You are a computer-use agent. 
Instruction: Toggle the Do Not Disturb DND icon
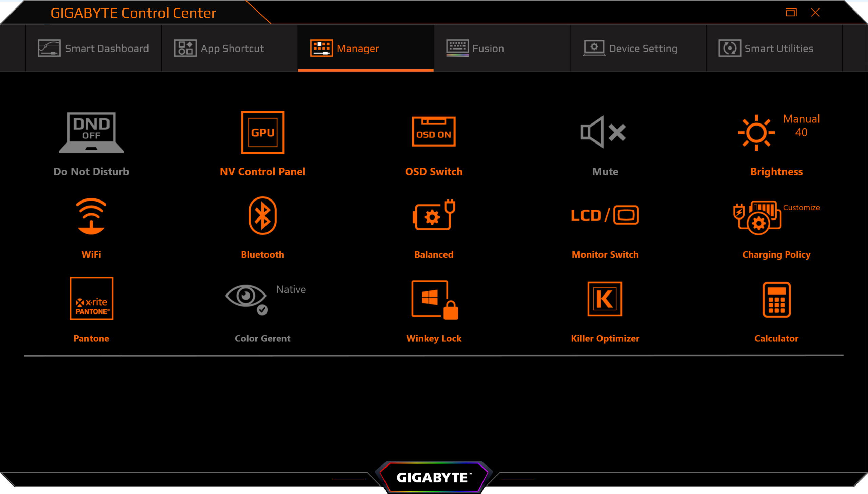pyautogui.click(x=91, y=133)
